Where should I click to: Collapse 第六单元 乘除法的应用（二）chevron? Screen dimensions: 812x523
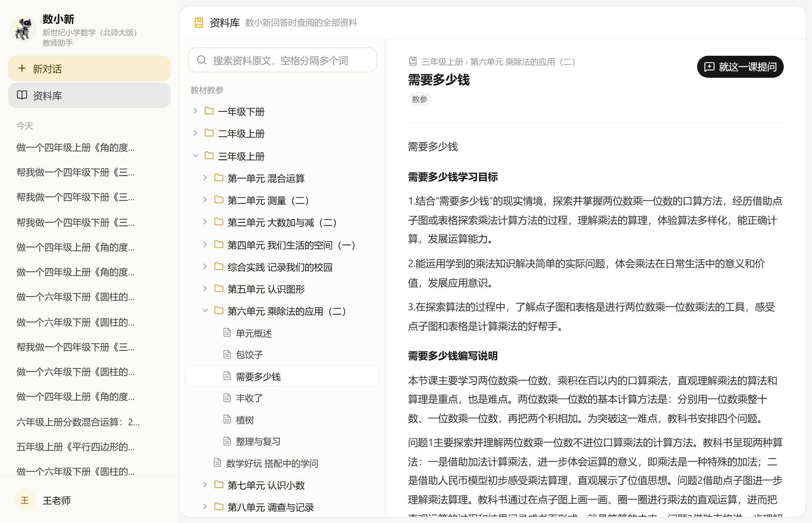point(205,310)
